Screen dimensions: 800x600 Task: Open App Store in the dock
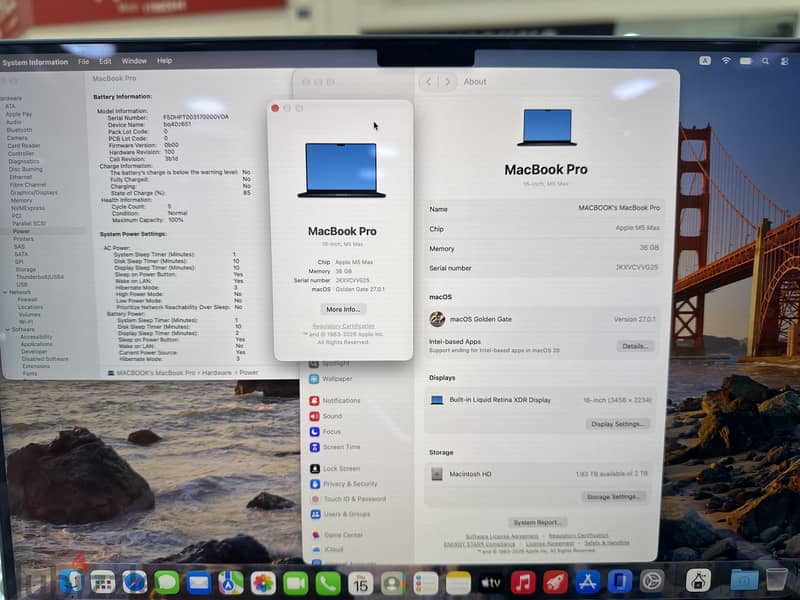pos(587,582)
